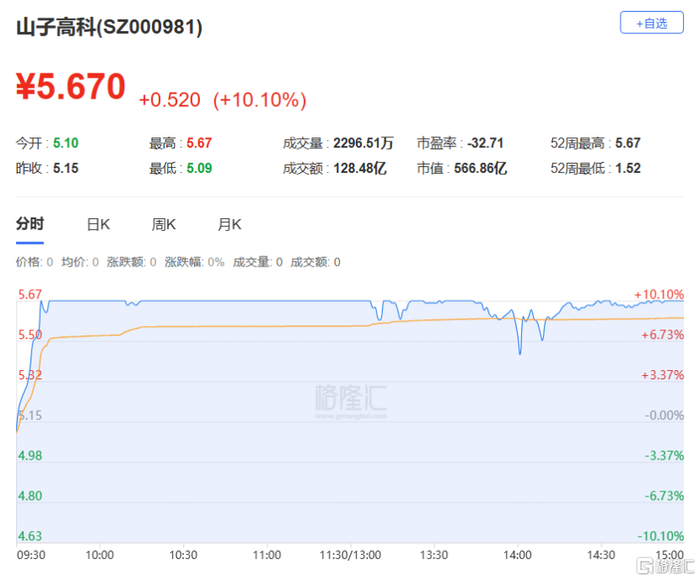Click the 10:30 time axis label

183,555
